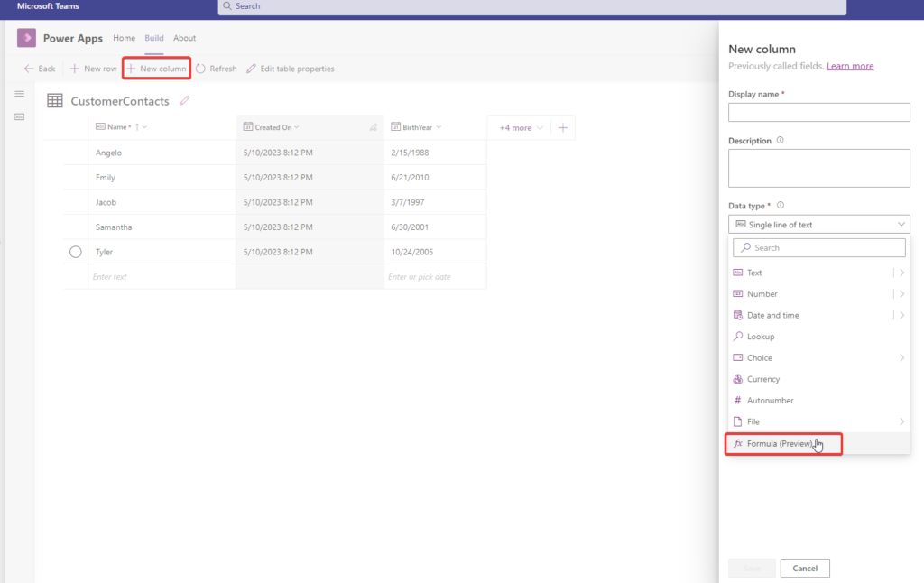Click the plus icon to add column in grid header
924x583 pixels.
click(563, 127)
